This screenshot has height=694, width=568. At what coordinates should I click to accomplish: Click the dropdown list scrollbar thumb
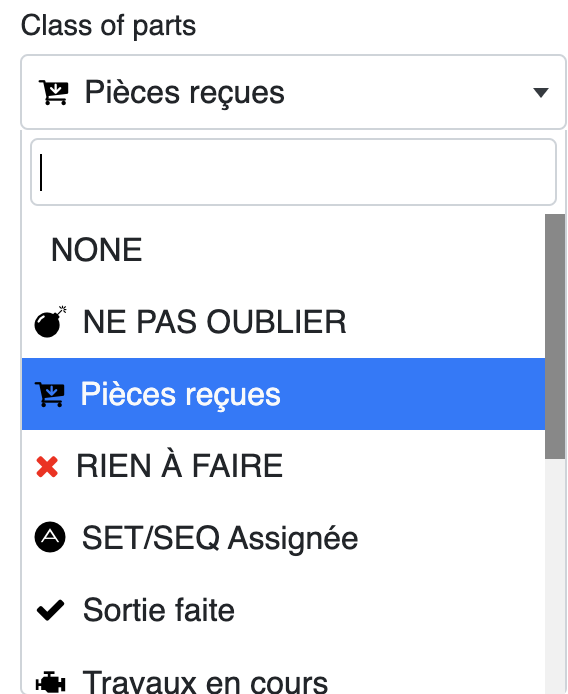click(555, 336)
